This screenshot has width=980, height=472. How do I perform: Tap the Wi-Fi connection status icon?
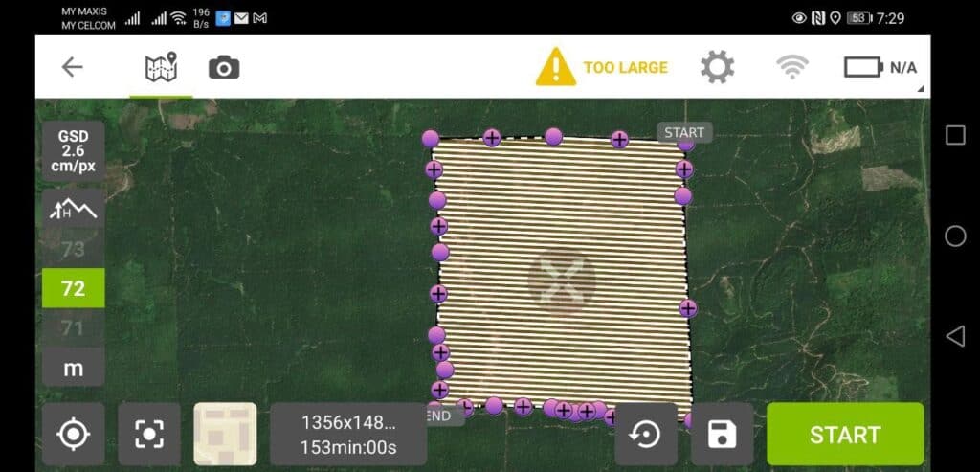[791, 67]
